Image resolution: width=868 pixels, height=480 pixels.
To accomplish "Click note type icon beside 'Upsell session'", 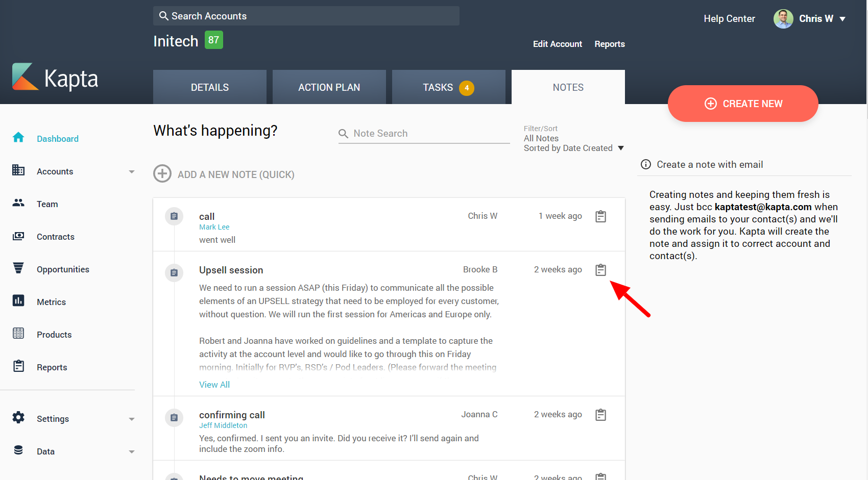I will pos(174,273).
